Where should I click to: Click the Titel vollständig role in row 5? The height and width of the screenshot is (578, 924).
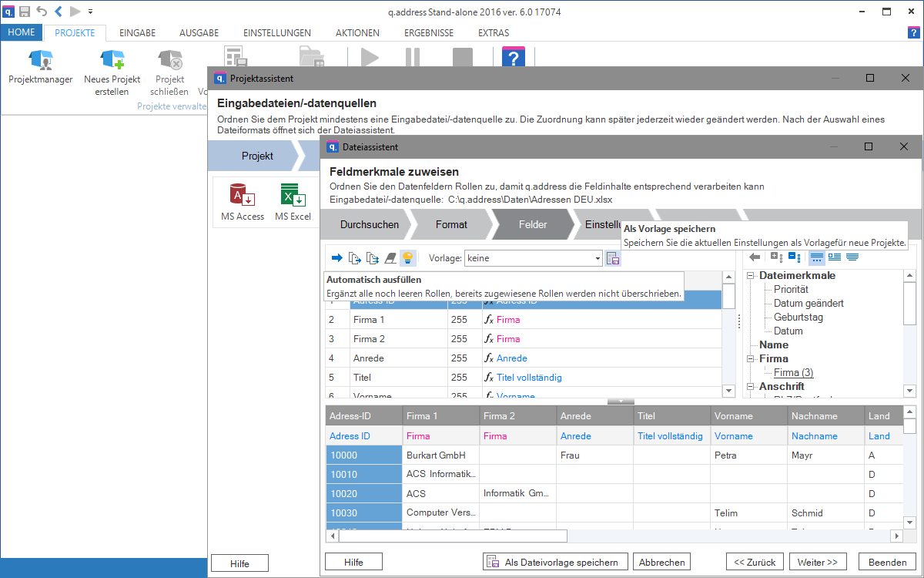tap(529, 378)
